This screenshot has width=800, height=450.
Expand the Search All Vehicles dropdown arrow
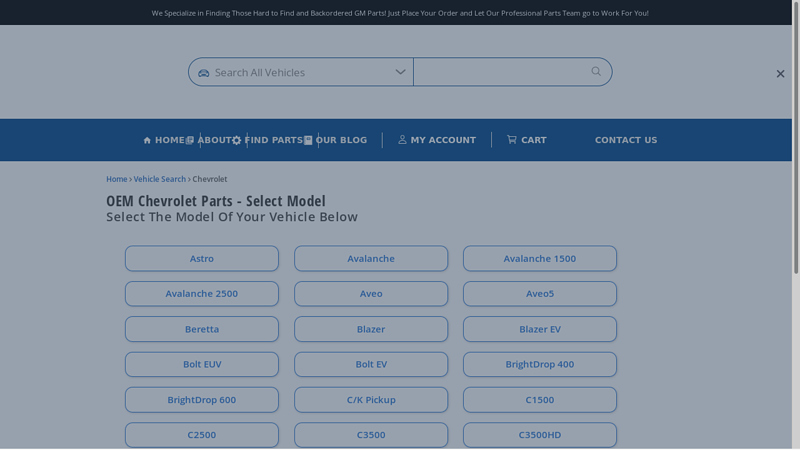point(400,72)
